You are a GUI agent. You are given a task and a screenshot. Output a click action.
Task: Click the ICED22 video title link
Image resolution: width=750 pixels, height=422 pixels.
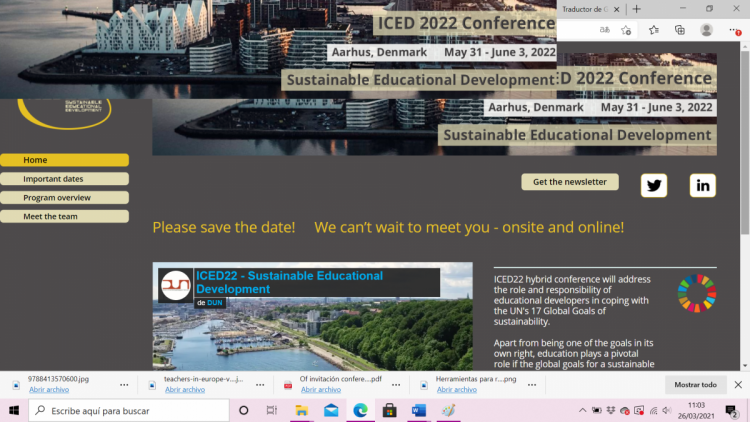290,282
